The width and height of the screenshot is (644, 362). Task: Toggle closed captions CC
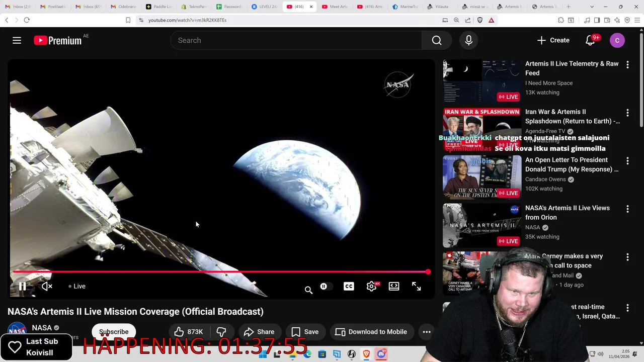pos(349,286)
